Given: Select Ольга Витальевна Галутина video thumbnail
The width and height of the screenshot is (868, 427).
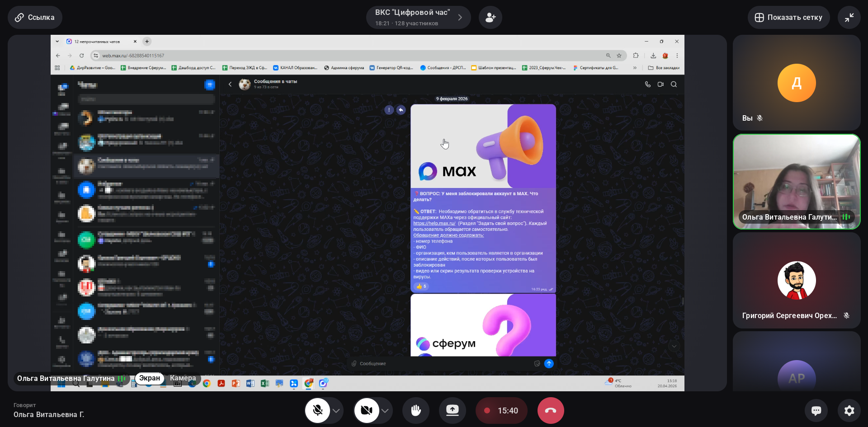Looking at the screenshot, I should [x=796, y=182].
